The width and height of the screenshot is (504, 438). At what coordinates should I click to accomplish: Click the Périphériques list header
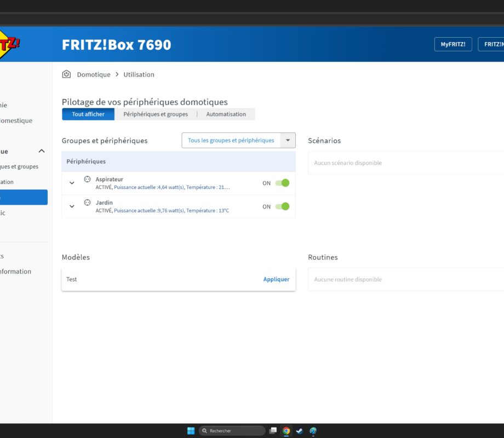[179, 162]
